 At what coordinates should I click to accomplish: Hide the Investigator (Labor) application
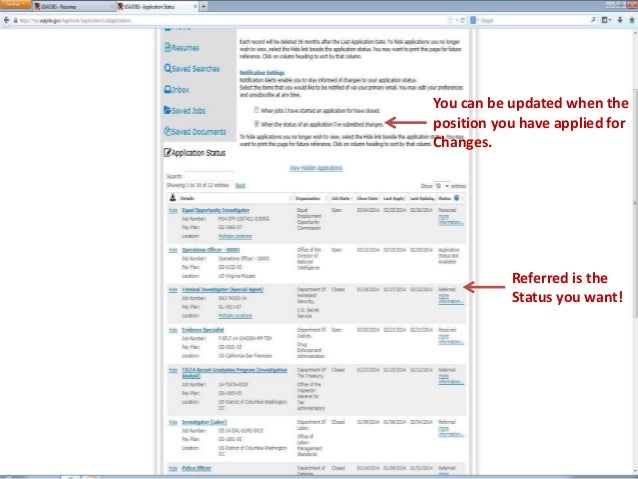pos(173,422)
